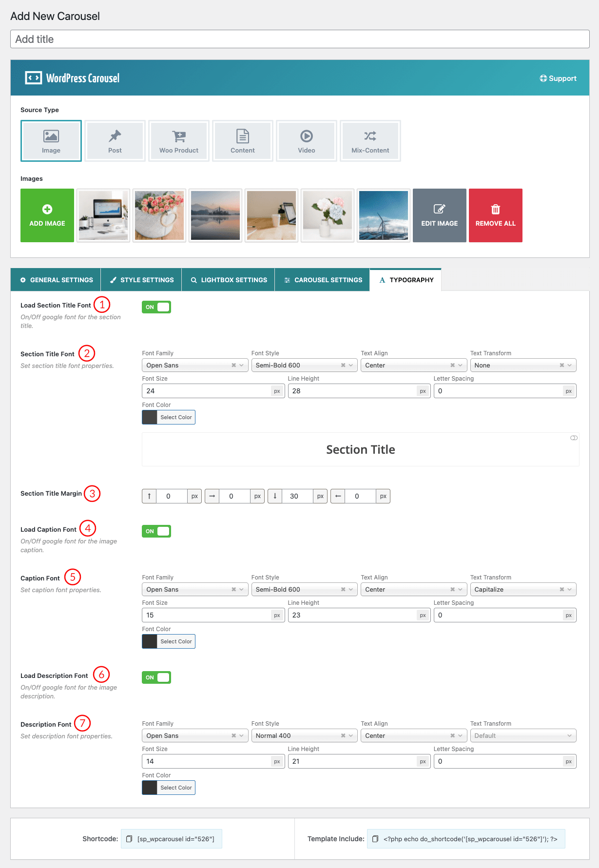The height and width of the screenshot is (868, 599).
Task: Click the Add Image button
Action: pos(47,215)
